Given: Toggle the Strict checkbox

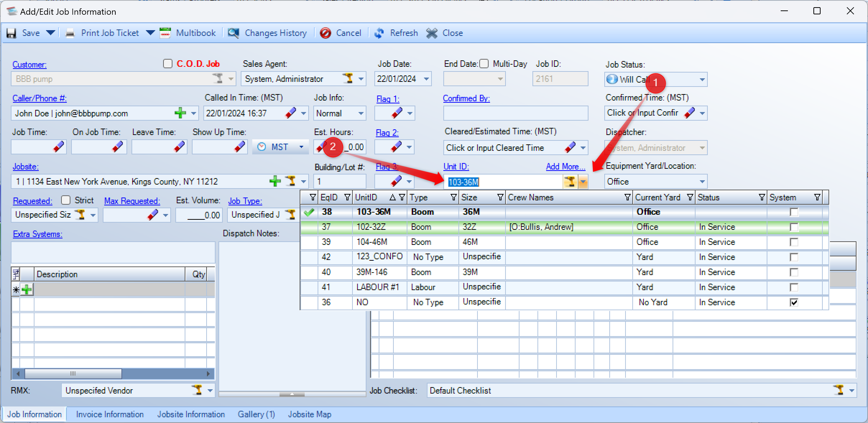Looking at the screenshot, I should [66, 200].
